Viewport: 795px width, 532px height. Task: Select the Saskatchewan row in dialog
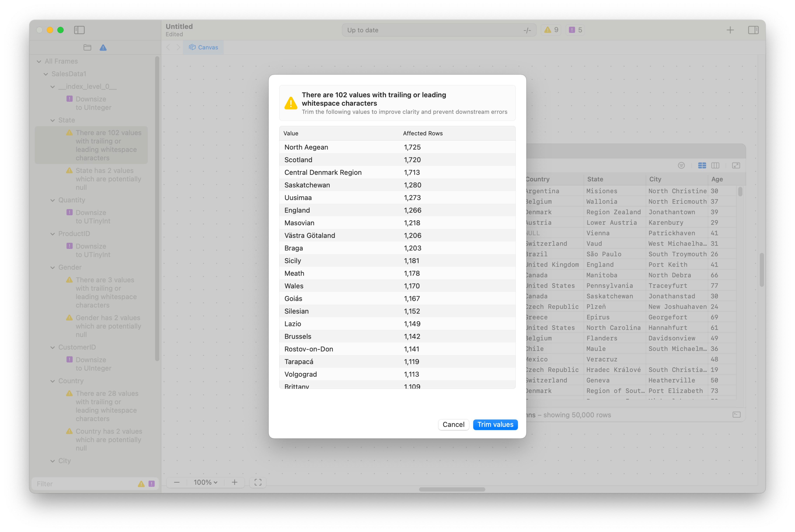click(397, 185)
